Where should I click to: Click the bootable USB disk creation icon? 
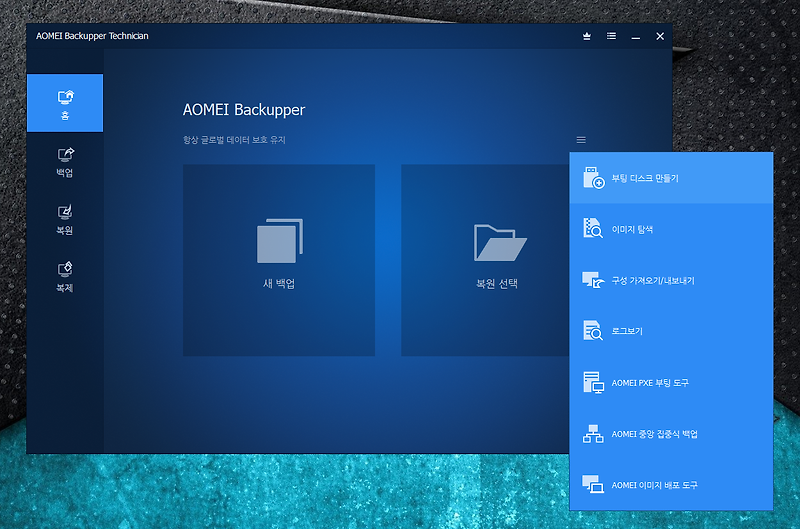coord(593,178)
